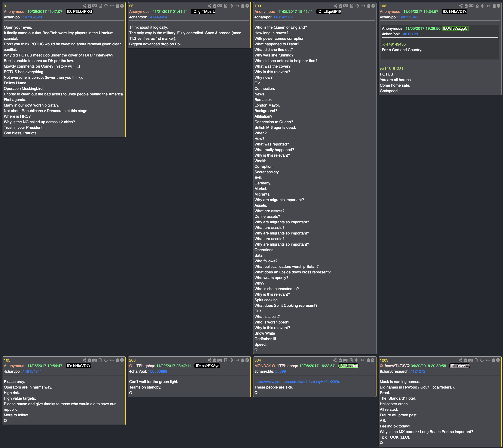Click ID badge P3Lk4PKG
503x448 pixels.
tap(80, 12)
